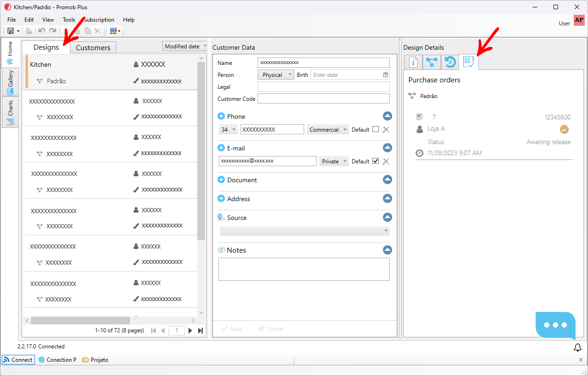Collapse the E-mail section
588x376 pixels.
(388, 148)
